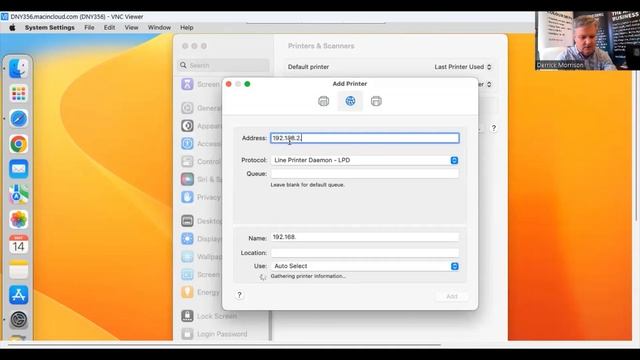
Task: Select the IP globe tab icon
Action: point(350,101)
